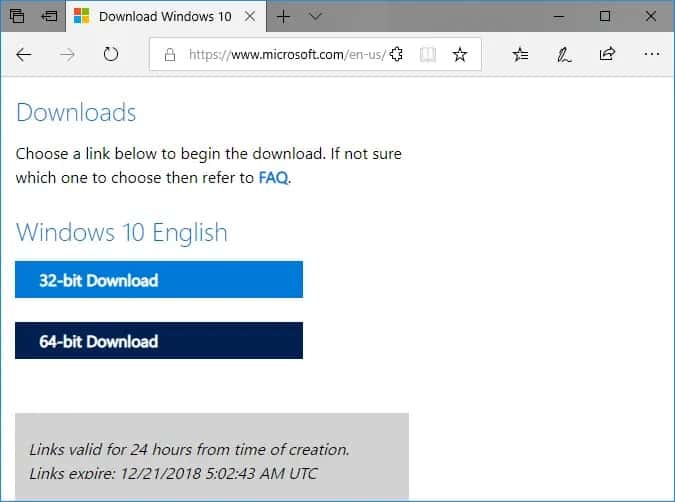The width and height of the screenshot is (675, 502).
Task: Click the Add notes pen icon
Action: pos(564,55)
